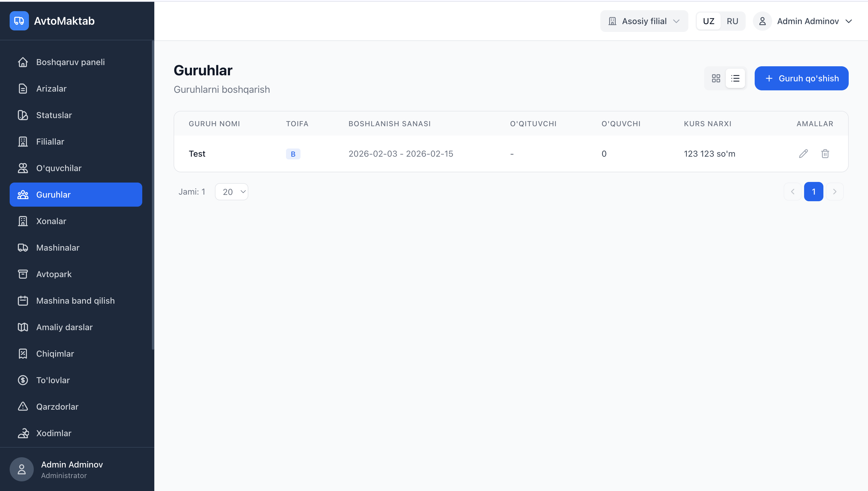The image size is (868, 491).
Task: Click the Guruh qo'shish button
Action: [801, 78]
